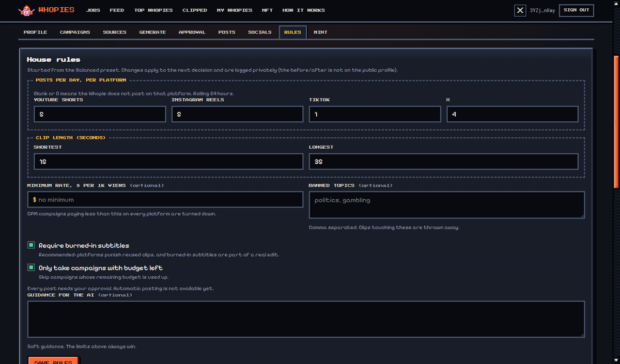Open the Approval tab

[192, 32]
